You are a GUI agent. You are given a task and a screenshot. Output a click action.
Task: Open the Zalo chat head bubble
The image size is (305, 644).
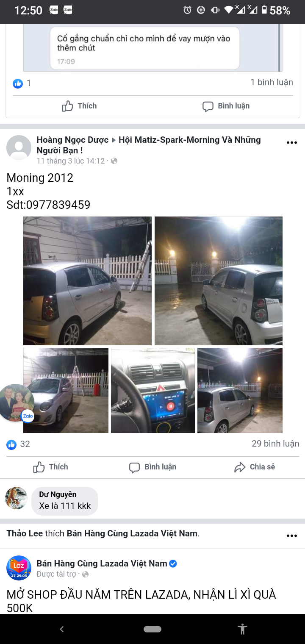[x=16, y=402]
